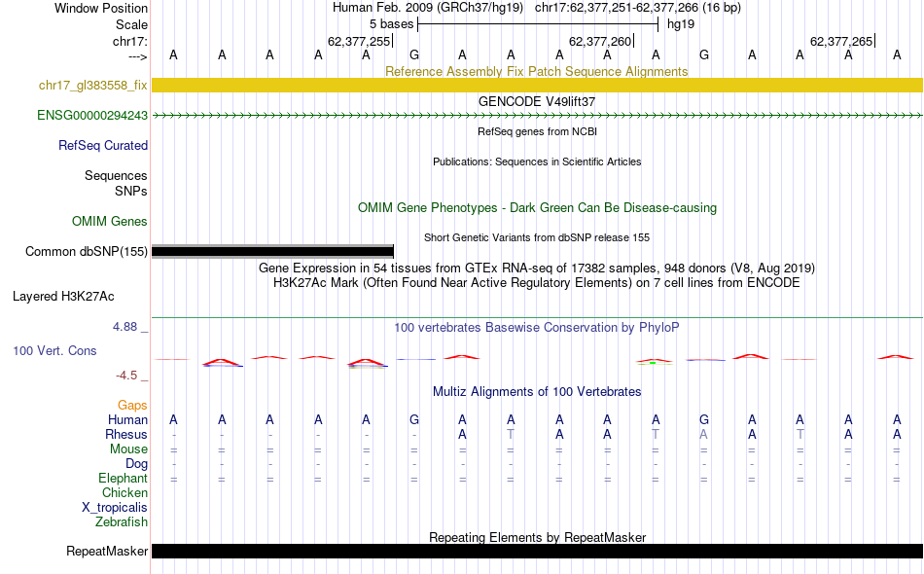Click the Gaps row label
This screenshot has height=574, width=924.
point(132,405)
